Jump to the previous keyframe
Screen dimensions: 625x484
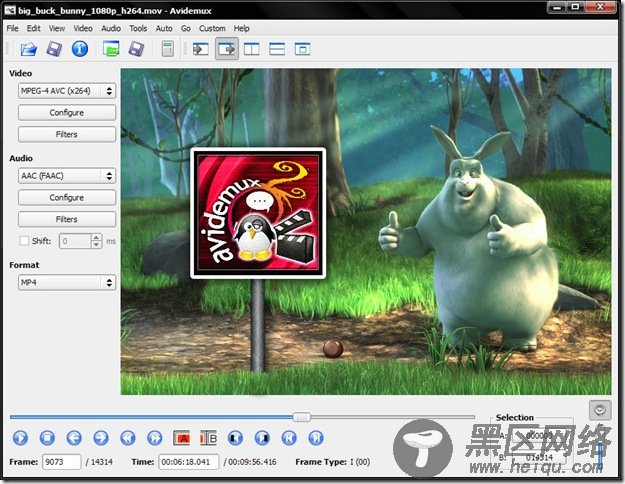point(128,438)
